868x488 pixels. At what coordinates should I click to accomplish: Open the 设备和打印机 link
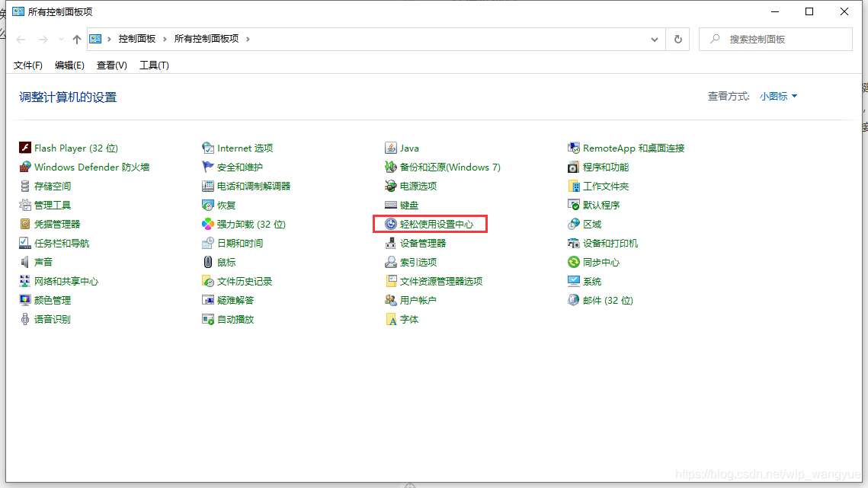tap(610, 243)
